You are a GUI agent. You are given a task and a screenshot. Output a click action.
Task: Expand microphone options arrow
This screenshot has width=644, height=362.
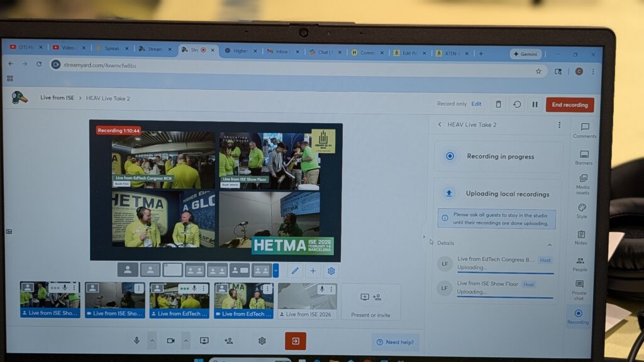pyautogui.click(x=152, y=340)
